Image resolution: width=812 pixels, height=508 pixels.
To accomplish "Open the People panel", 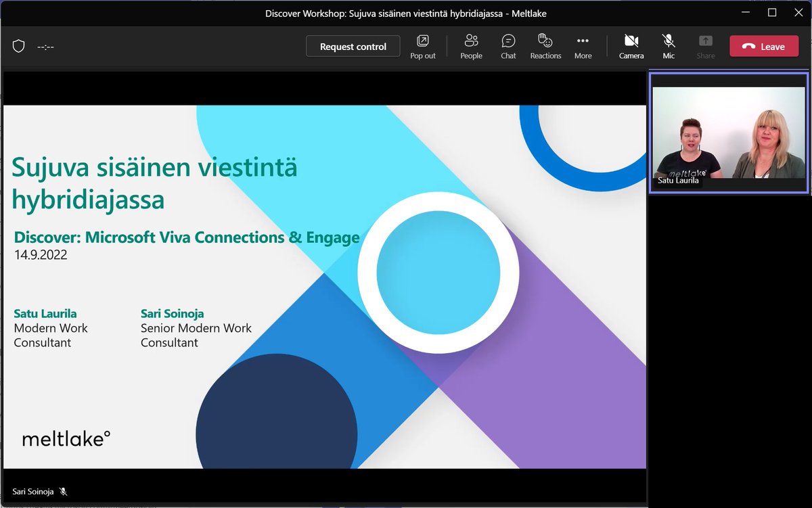I will pos(471,47).
